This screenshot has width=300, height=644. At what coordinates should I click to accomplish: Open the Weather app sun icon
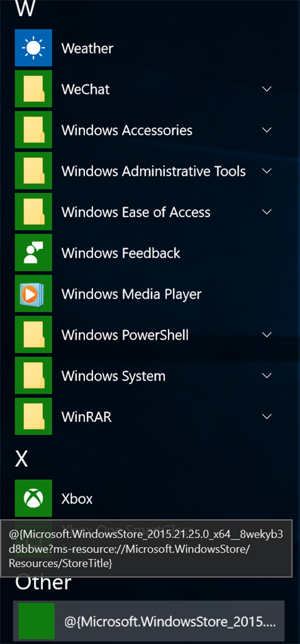coord(33,48)
